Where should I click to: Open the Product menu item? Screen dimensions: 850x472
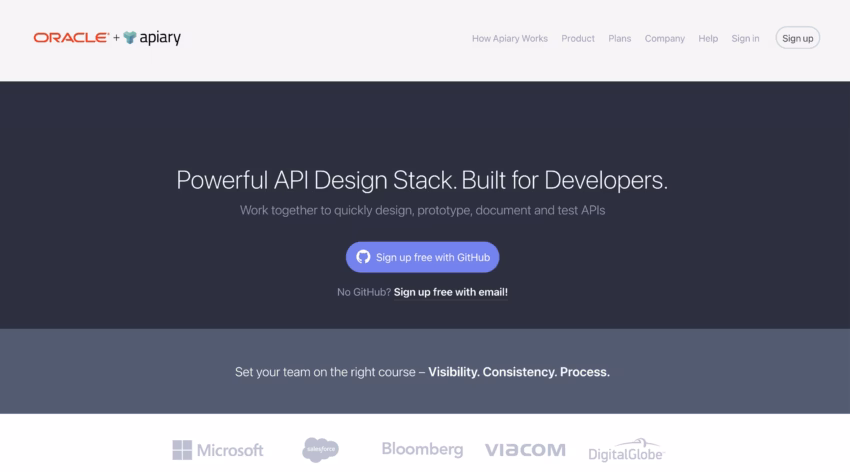pos(578,39)
